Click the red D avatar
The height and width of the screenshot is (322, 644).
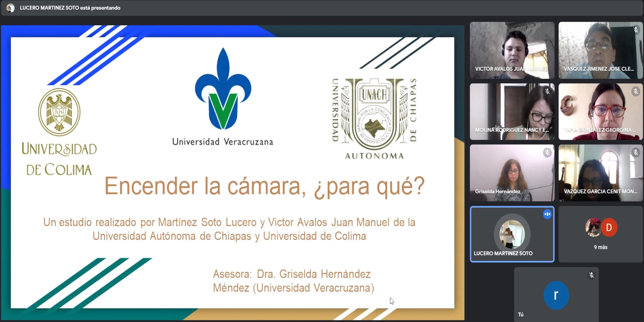coord(609,228)
